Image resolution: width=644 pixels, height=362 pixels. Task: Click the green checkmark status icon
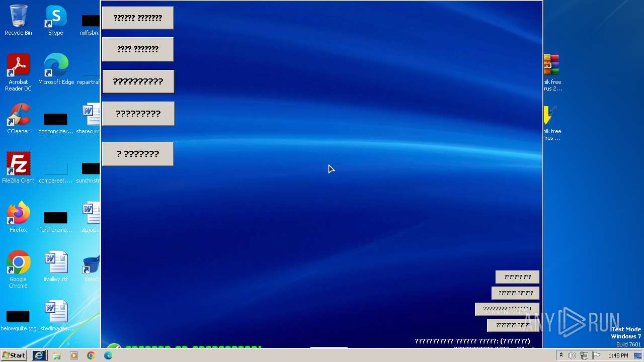coord(114,346)
